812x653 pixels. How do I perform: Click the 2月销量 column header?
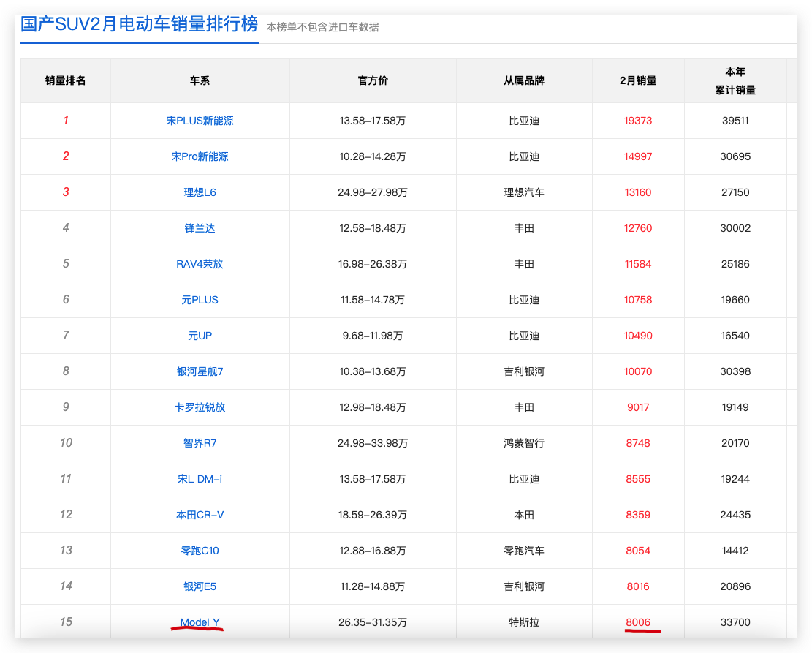pyautogui.click(x=637, y=80)
